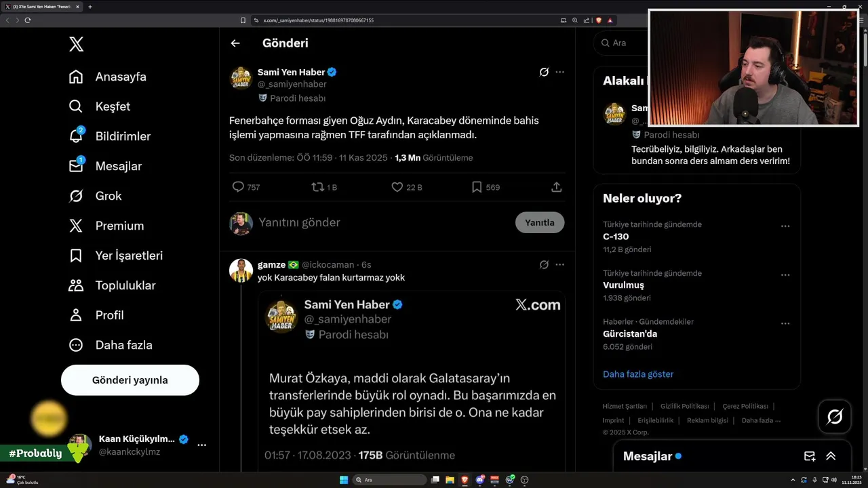This screenshot has height=488, width=868.
Task: Open Bildirimler notifications
Action: click(x=111, y=136)
